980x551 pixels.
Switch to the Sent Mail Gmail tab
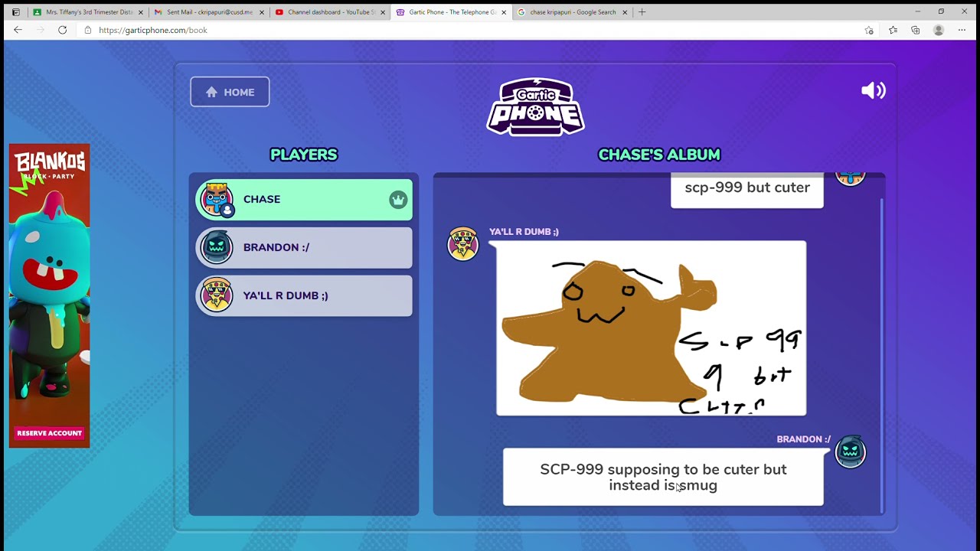tap(209, 12)
